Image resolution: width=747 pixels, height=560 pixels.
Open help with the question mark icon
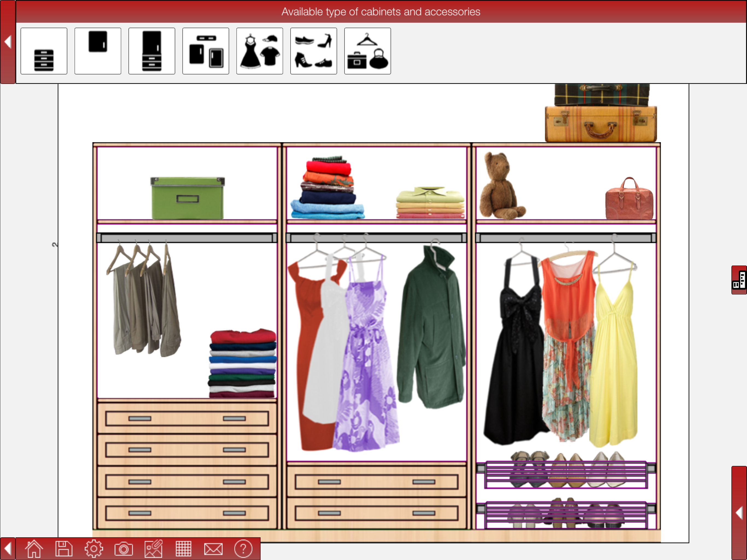coord(243,549)
